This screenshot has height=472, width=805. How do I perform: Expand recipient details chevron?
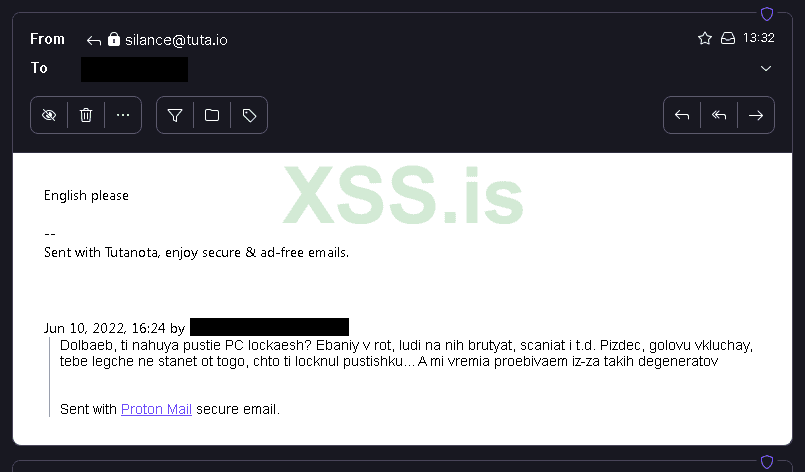(765, 68)
